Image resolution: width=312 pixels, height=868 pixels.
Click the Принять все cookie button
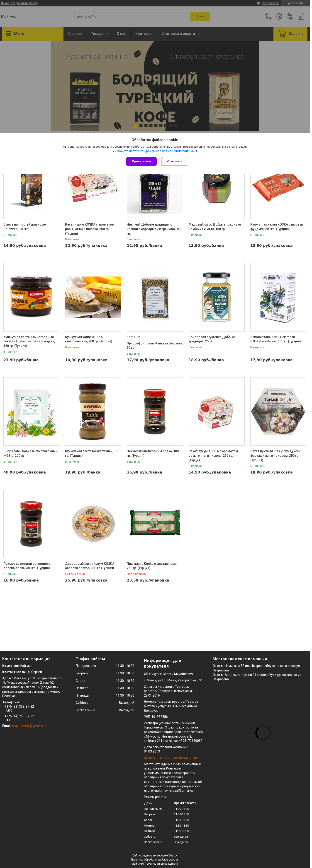[141, 161]
